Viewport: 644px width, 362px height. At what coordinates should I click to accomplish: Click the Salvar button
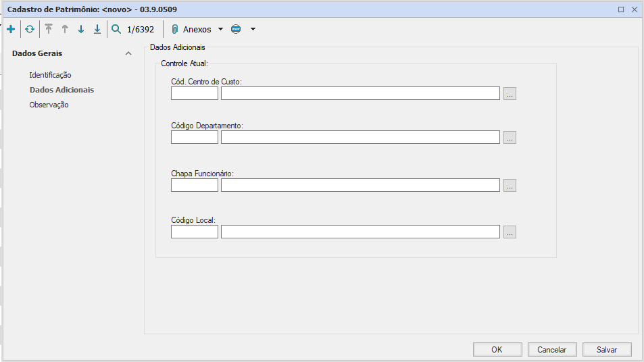tap(606, 350)
